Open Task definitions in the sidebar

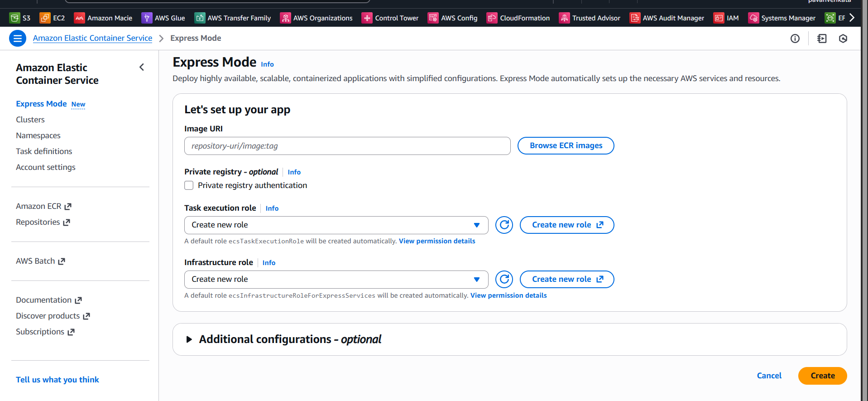coord(44,151)
